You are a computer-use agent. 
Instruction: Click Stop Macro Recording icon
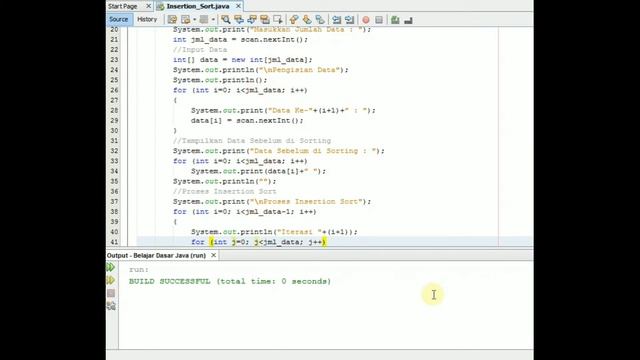pyautogui.click(x=379, y=20)
